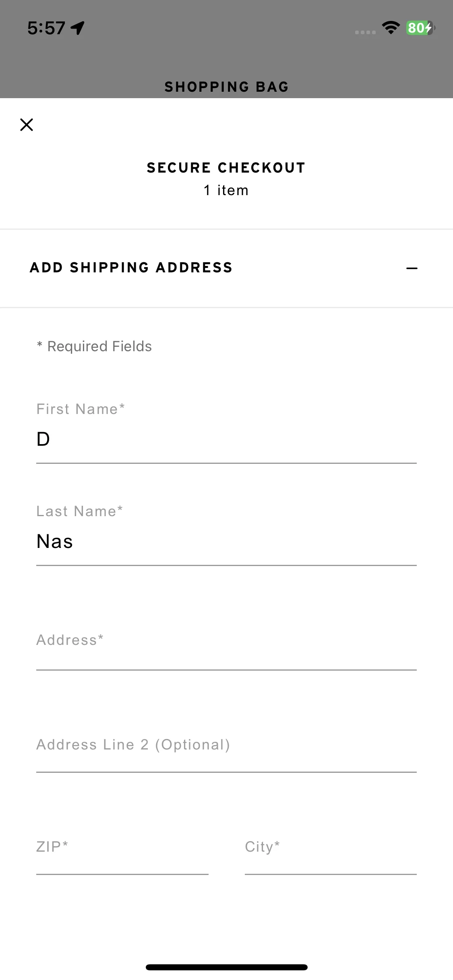Tap the bottom home indicator bar
The image size is (453, 980).
[x=227, y=967]
